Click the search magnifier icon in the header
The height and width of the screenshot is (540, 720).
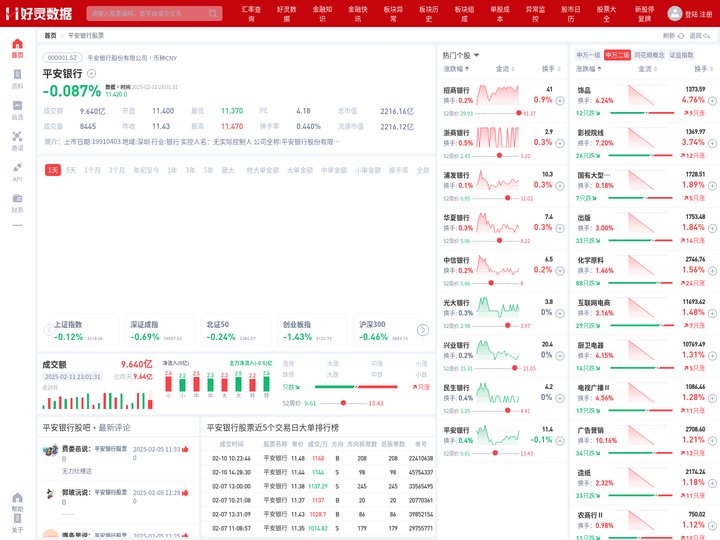point(213,13)
